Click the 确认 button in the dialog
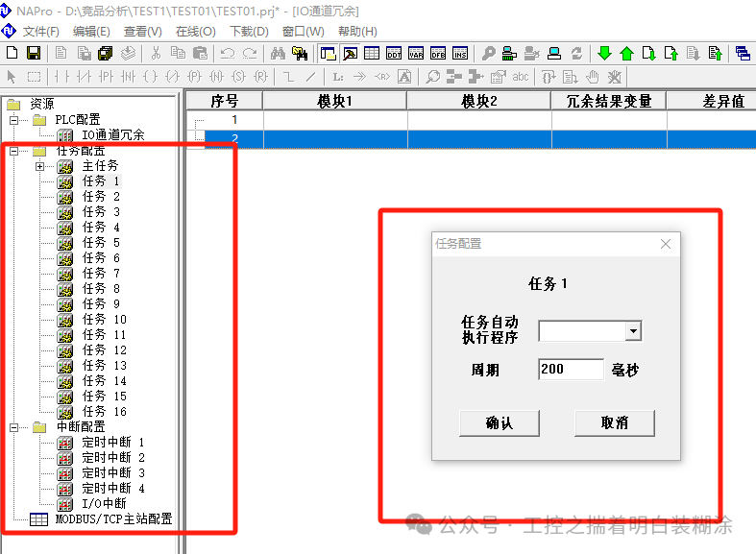 coord(499,423)
